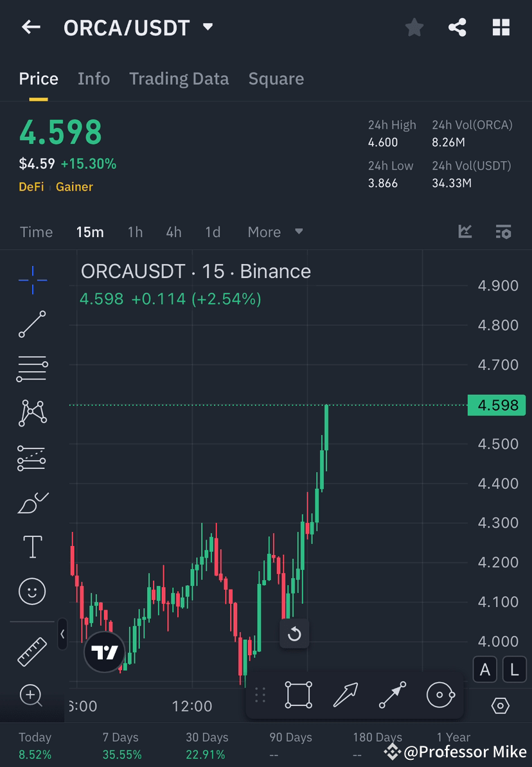Activate the zoom-in magnifier tool

click(32, 696)
